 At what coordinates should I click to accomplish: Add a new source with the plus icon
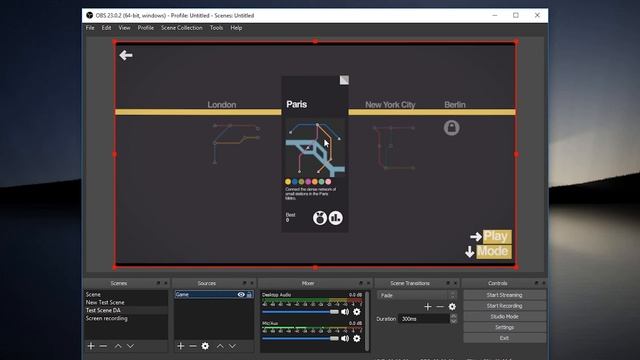181,346
